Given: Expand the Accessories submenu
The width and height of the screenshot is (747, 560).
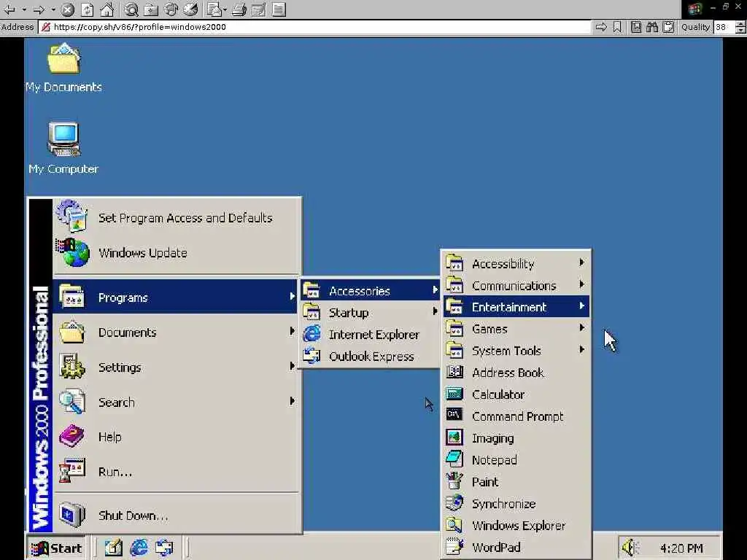Looking at the screenshot, I should coord(370,290).
